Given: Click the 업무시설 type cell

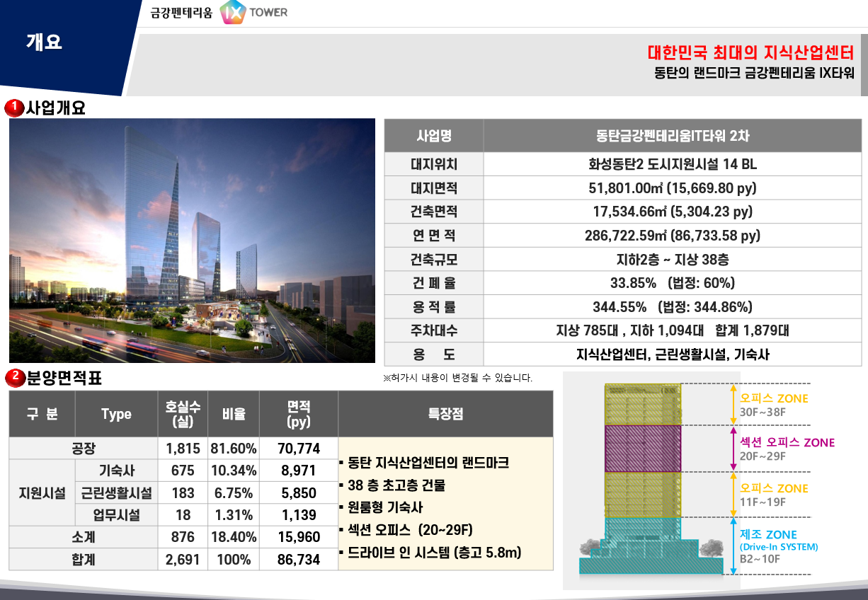Looking at the screenshot, I should [116, 515].
